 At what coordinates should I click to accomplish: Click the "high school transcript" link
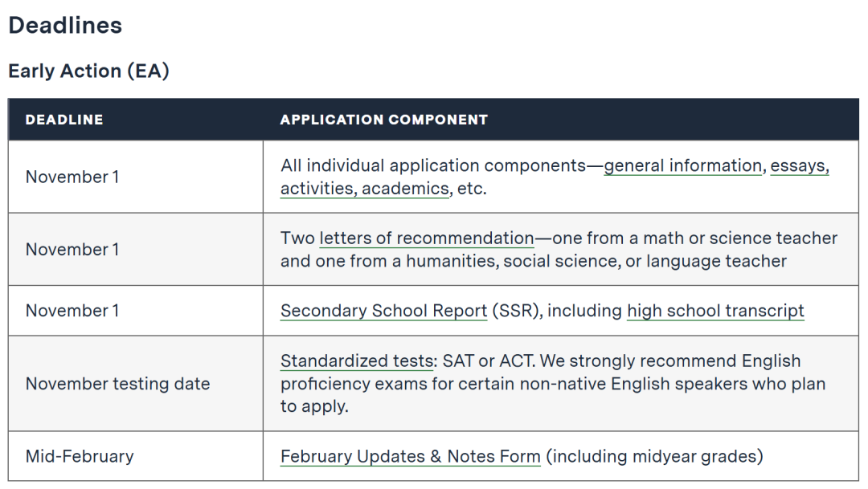(x=715, y=311)
